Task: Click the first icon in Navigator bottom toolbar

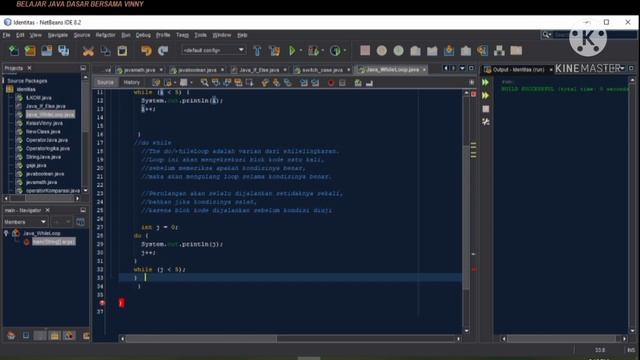Action: (x=11, y=336)
